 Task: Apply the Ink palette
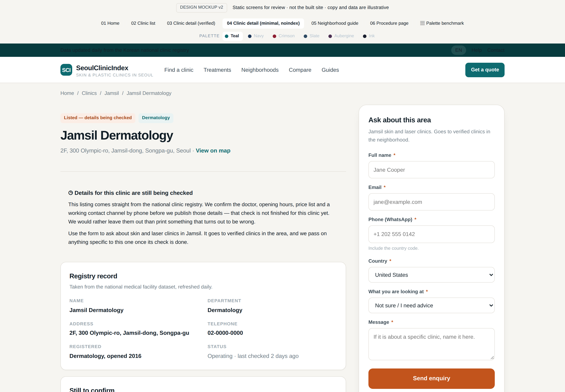(x=369, y=36)
